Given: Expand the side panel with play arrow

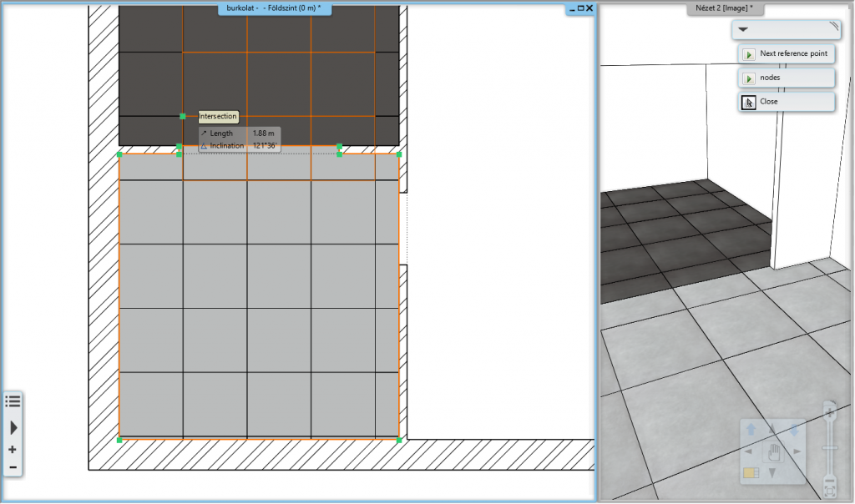Looking at the screenshot, I should 13,427.
